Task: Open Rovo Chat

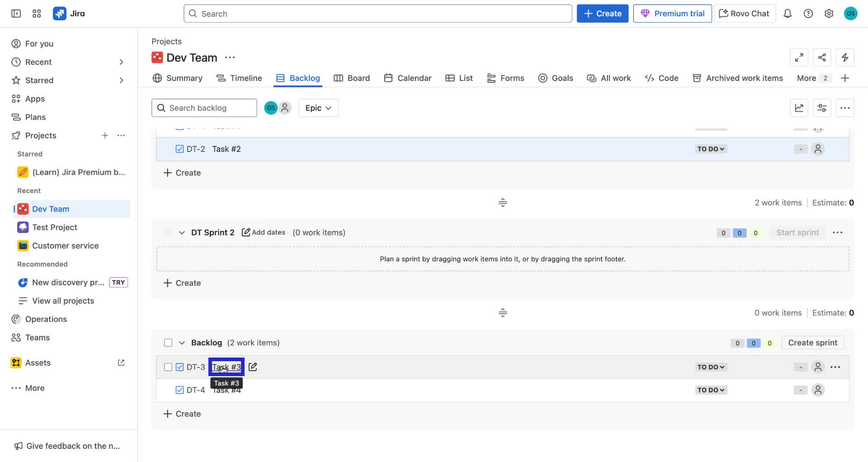Action: pos(744,14)
